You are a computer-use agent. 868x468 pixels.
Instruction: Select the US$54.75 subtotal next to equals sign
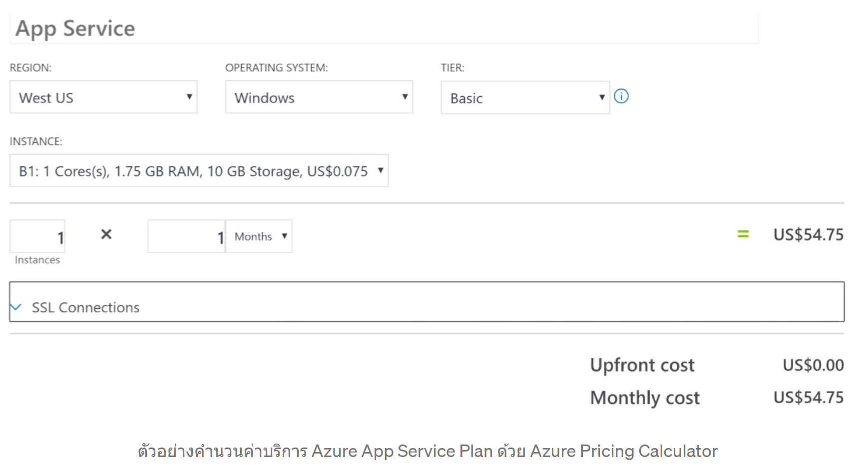(x=809, y=234)
